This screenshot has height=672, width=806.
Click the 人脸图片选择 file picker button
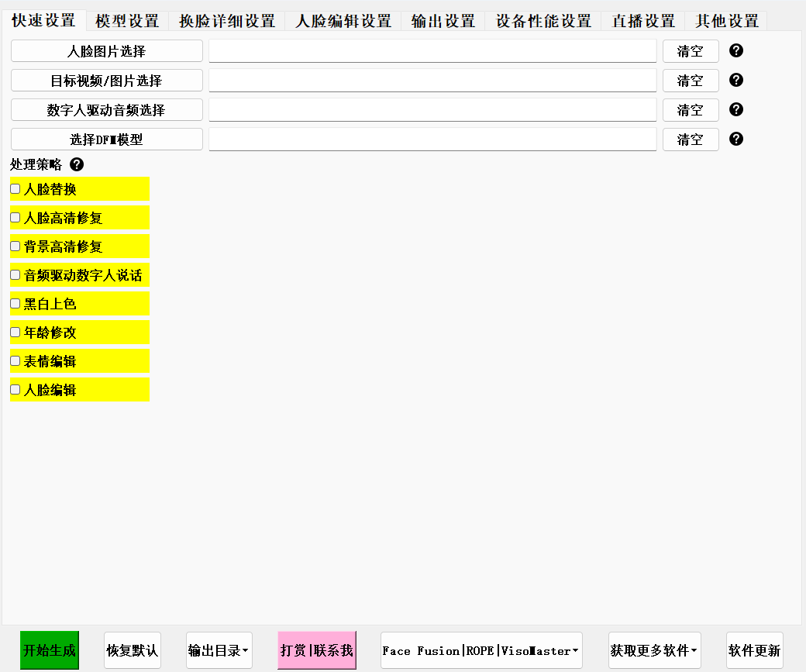click(x=107, y=52)
